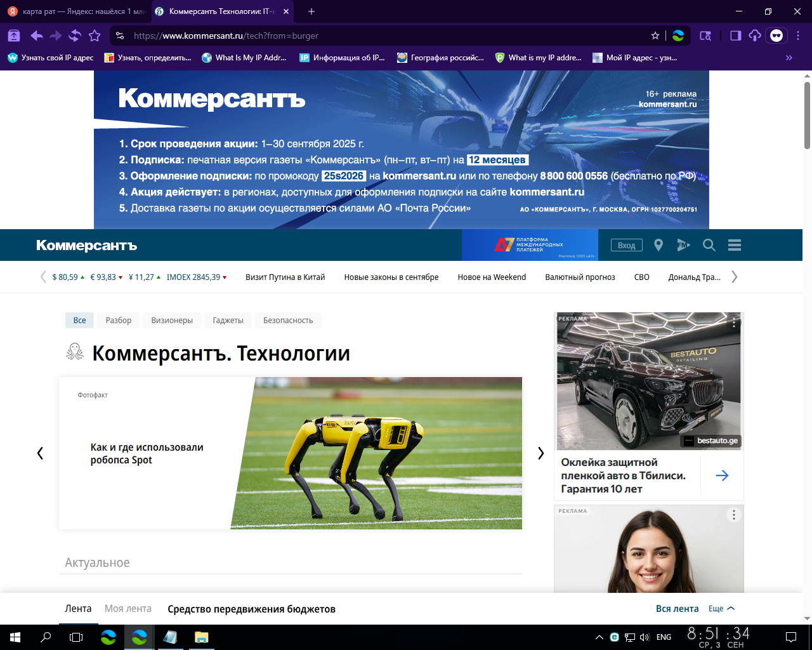Screen dimensions: 812x650
Task: Bookmark this page using address bar star
Action: coord(655,36)
